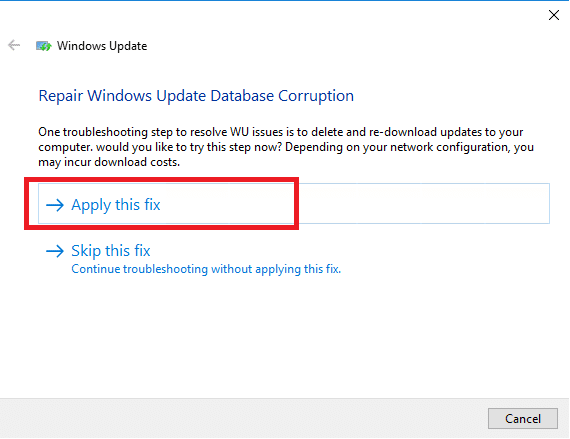Click the Repair Windows Update Database Corruption heading
The height and width of the screenshot is (439, 570).
[196, 96]
